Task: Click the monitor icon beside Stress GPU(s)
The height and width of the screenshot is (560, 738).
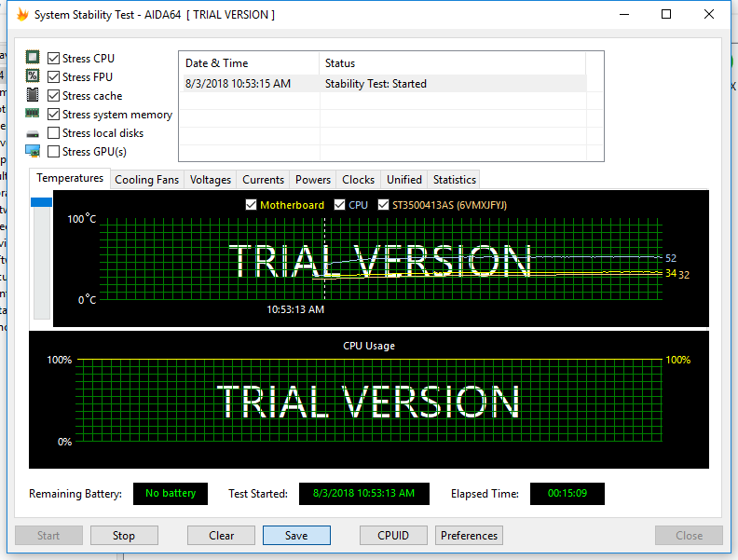Action: click(x=33, y=151)
